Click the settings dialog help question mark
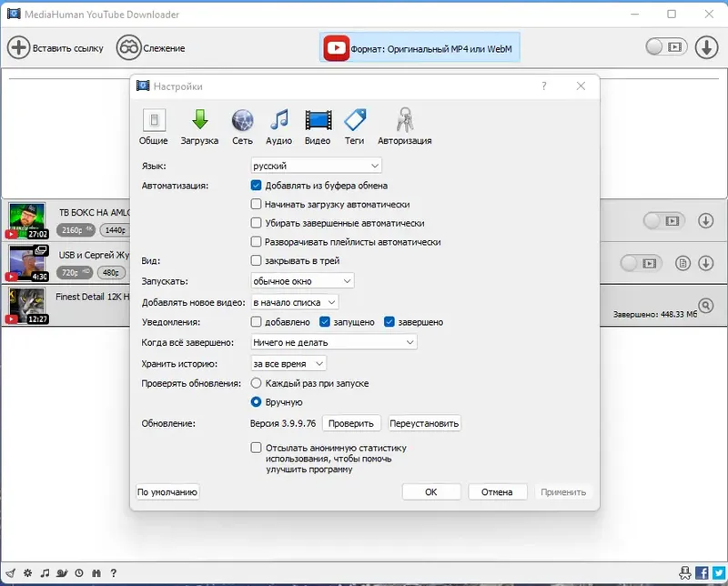 tap(543, 86)
